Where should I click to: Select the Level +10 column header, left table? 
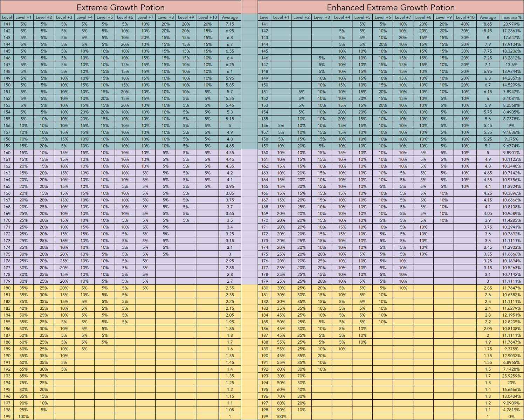[208, 17]
